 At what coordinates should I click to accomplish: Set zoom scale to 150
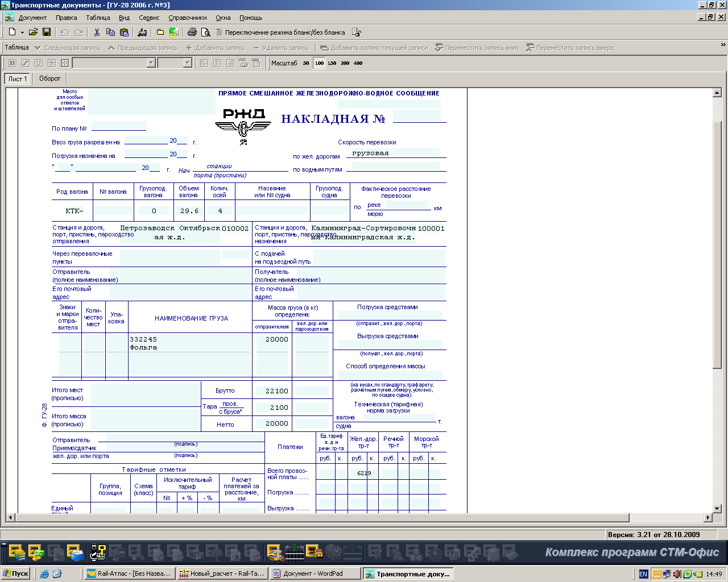(x=332, y=63)
